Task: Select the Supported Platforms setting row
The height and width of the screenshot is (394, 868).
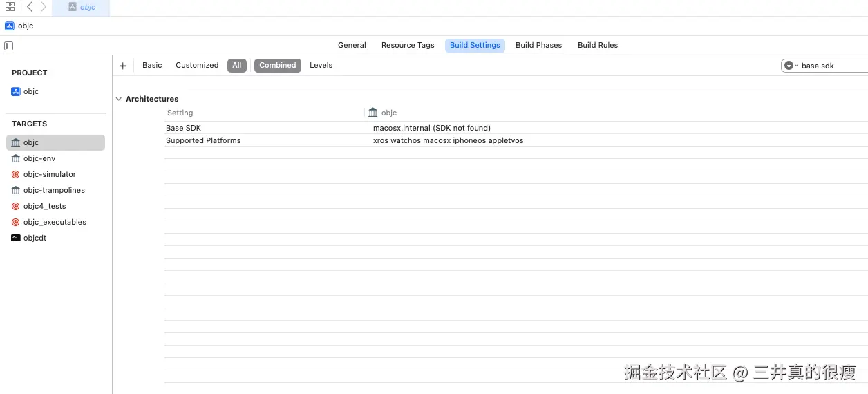Action: (516, 140)
